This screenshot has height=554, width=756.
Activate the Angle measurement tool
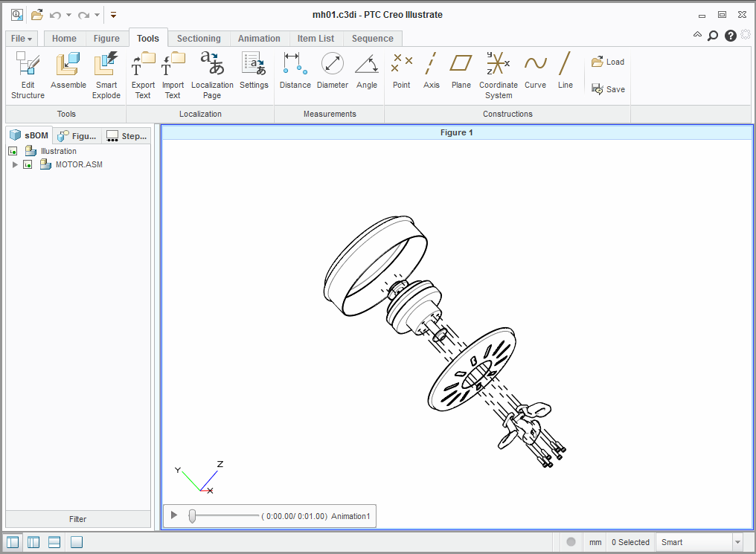[366, 71]
